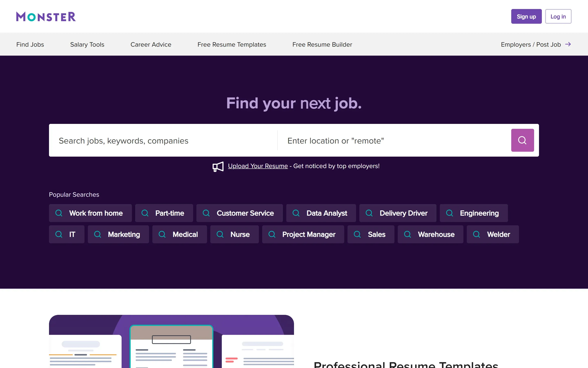This screenshot has width=588, height=368.
Task: Click the arrow icon next to Employers / Post Job
Action: tap(568, 44)
